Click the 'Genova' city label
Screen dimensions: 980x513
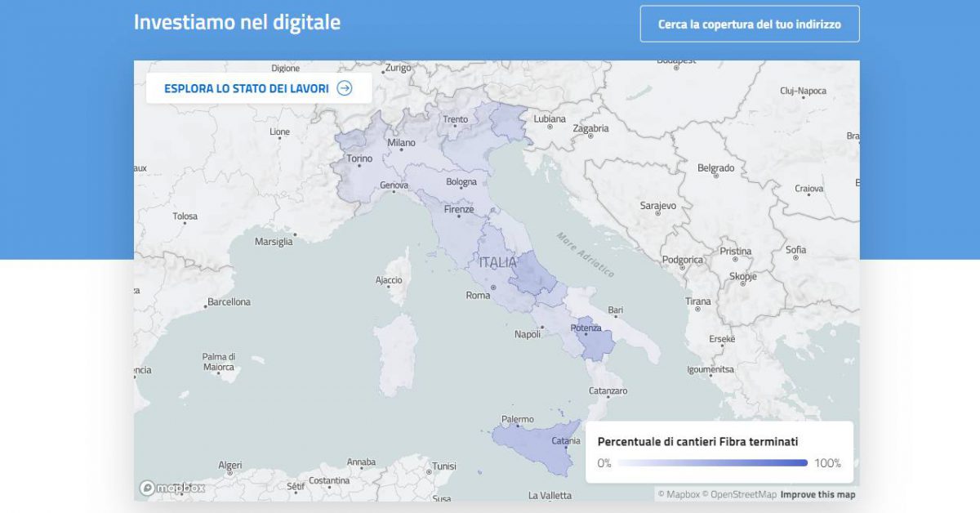[x=394, y=185]
